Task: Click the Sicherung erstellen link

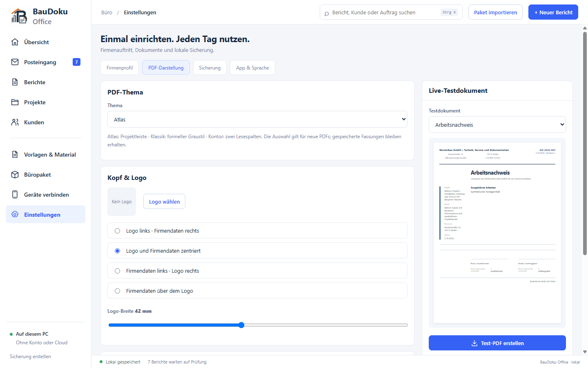Action: coord(30,357)
